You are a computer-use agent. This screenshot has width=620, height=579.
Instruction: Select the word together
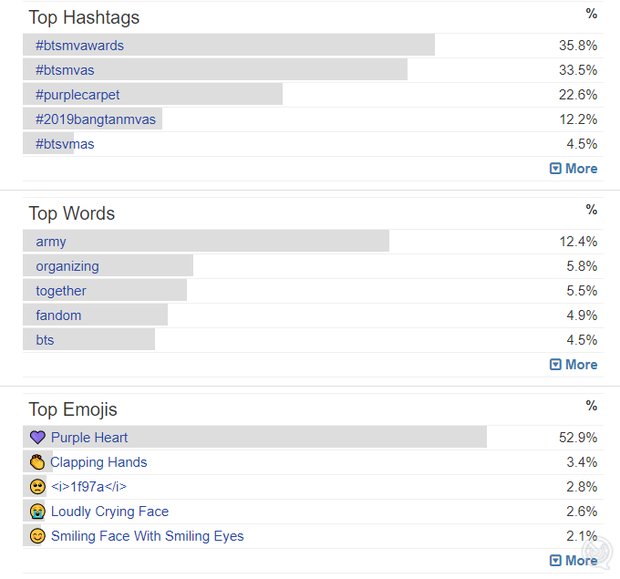click(61, 291)
